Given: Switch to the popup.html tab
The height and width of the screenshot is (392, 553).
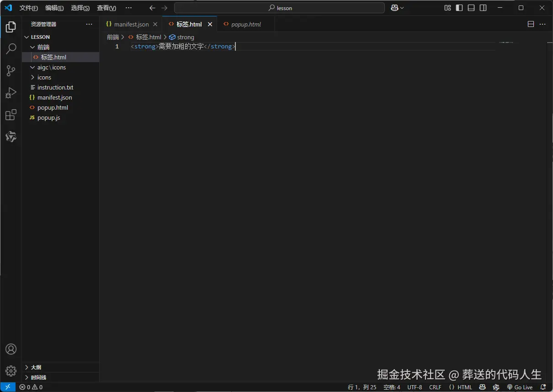Looking at the screenshot, I should (x=246, y=24).
